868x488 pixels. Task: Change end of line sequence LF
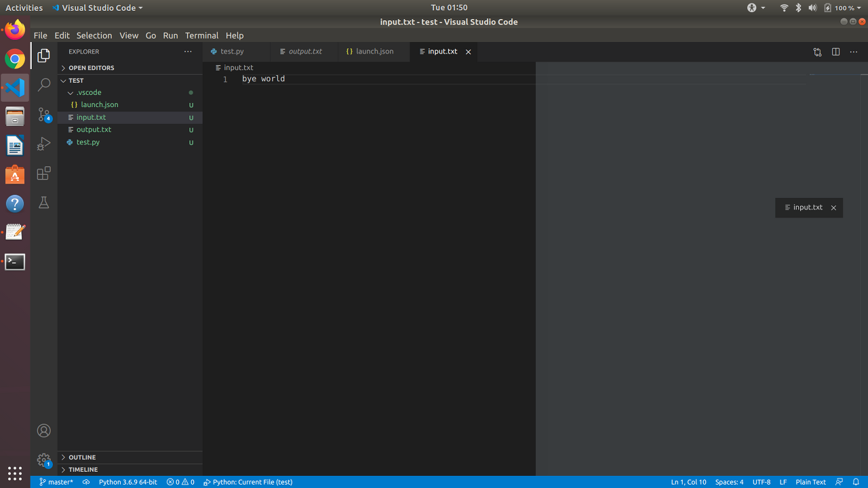pos(783,482)
